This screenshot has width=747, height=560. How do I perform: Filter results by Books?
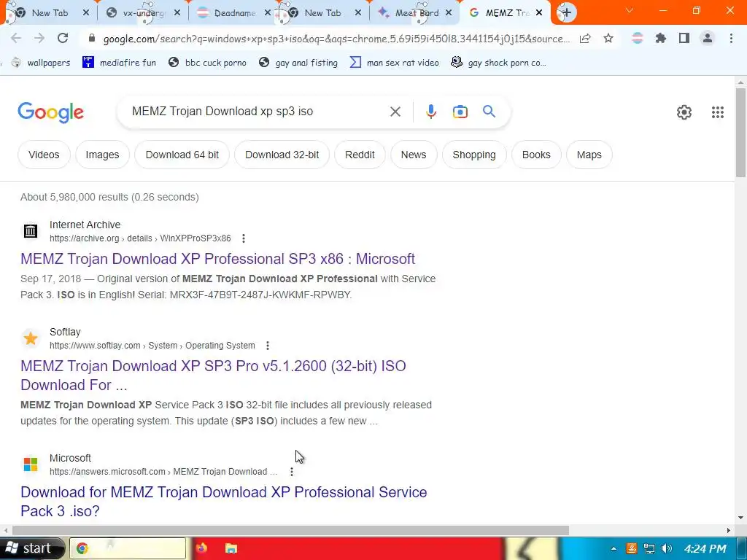536,155
